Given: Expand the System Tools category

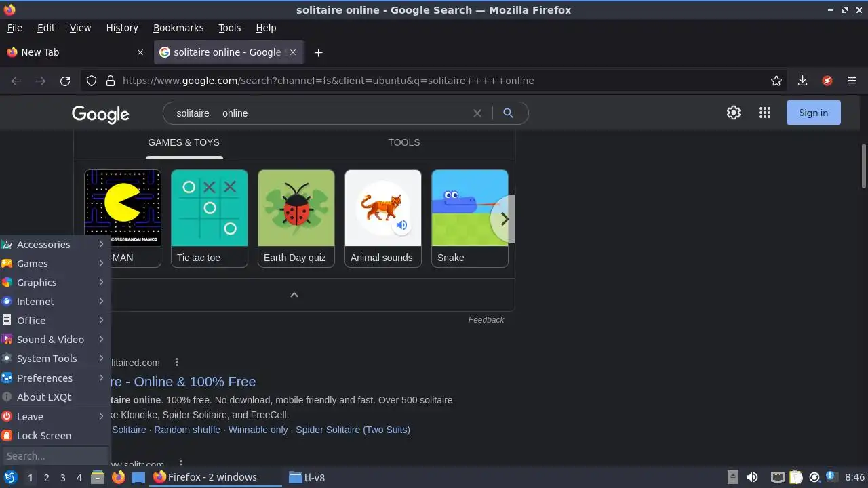Looking at the screenshot, I should [54, 359].
